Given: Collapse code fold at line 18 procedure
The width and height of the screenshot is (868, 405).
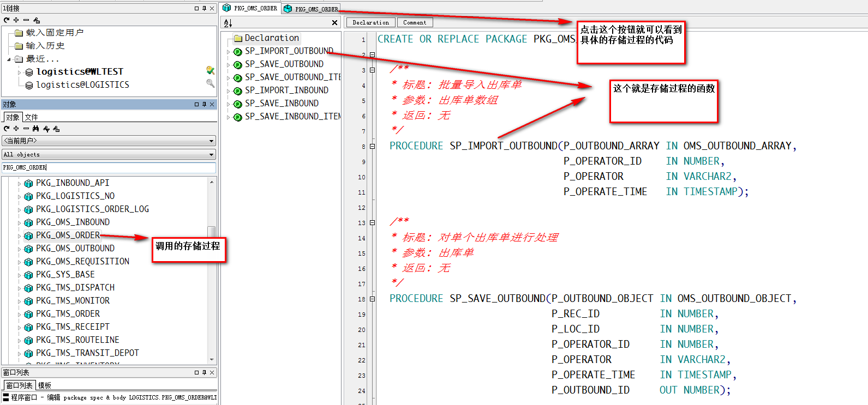Looking at the screenshot, I should pos(372,299).
